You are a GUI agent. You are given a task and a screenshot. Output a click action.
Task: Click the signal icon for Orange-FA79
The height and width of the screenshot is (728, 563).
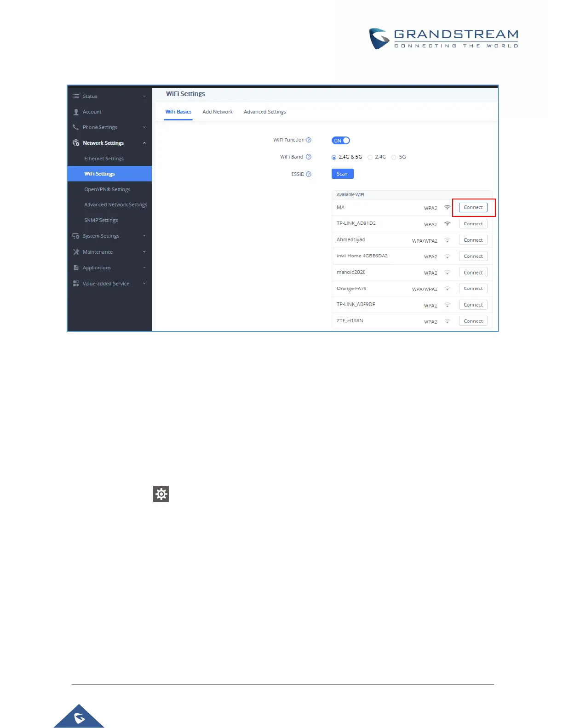click(447, 289)
